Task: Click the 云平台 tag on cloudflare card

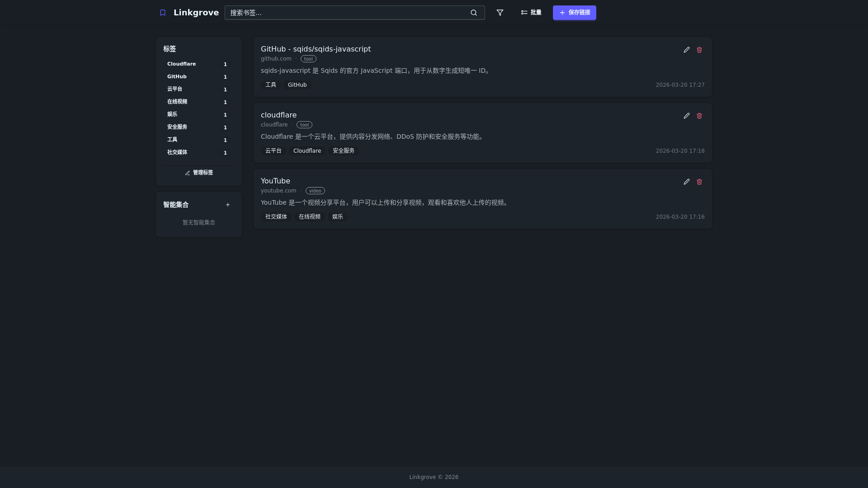Action: pyautogui.click(x=274, y=151)
